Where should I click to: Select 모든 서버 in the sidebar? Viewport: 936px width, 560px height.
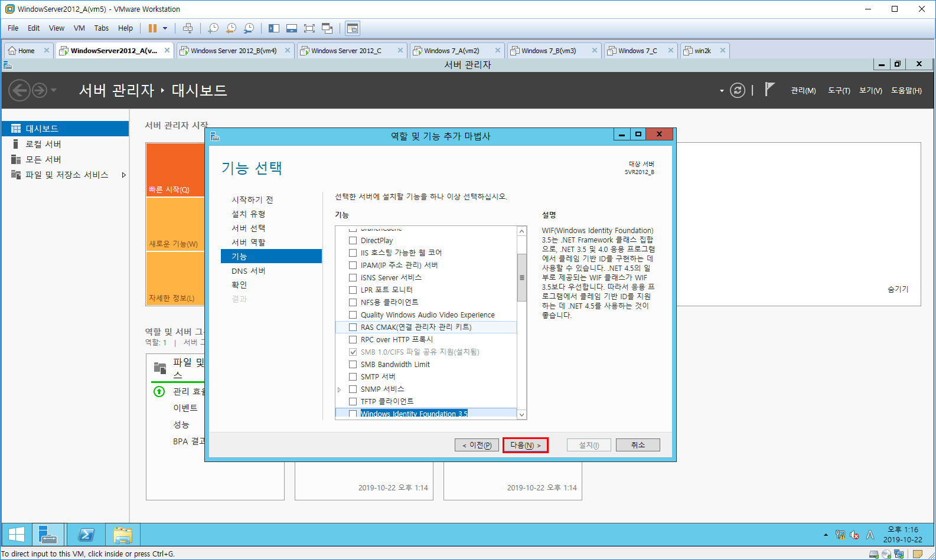coord(65,159)
